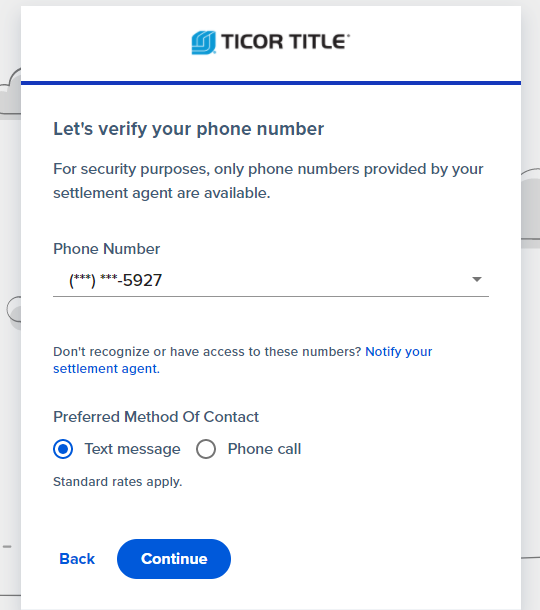
Task: Click the empty area of phone dropdown field
Action: point(311,280)
